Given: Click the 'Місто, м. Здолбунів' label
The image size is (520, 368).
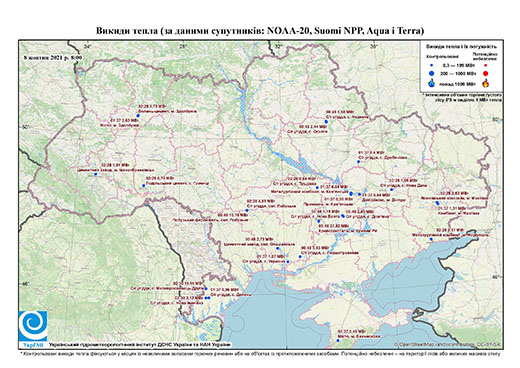Looking at the screenshot, I should (x=119, y=125).
